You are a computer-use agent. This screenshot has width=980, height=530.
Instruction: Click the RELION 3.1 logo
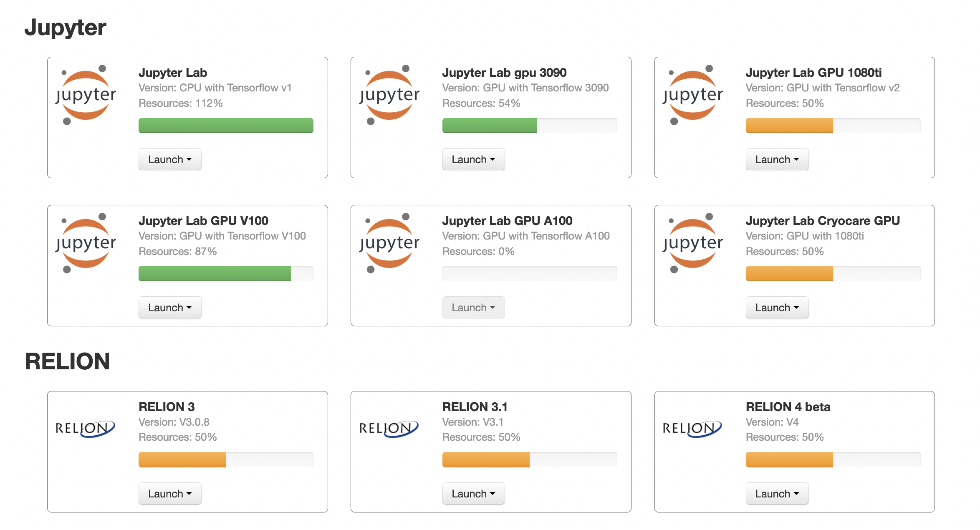point(389,429)
